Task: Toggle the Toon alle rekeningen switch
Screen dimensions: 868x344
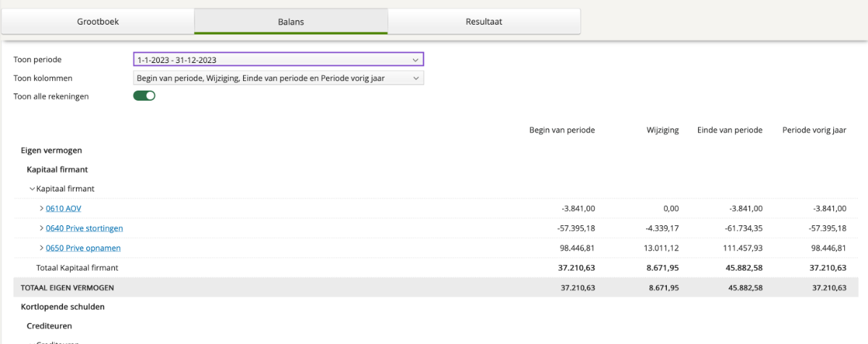Action: click(145, 96)
